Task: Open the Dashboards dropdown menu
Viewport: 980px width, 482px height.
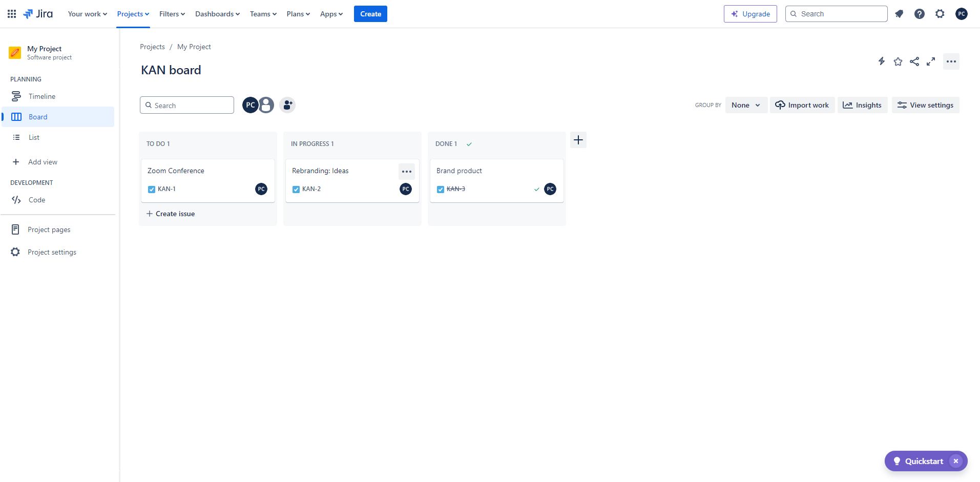Action: tap(217, 14)
